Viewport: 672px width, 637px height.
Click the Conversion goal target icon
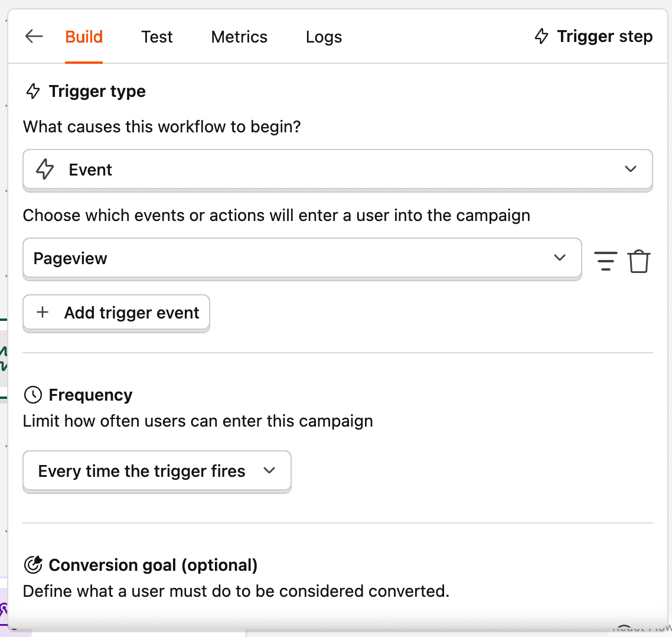33,565
